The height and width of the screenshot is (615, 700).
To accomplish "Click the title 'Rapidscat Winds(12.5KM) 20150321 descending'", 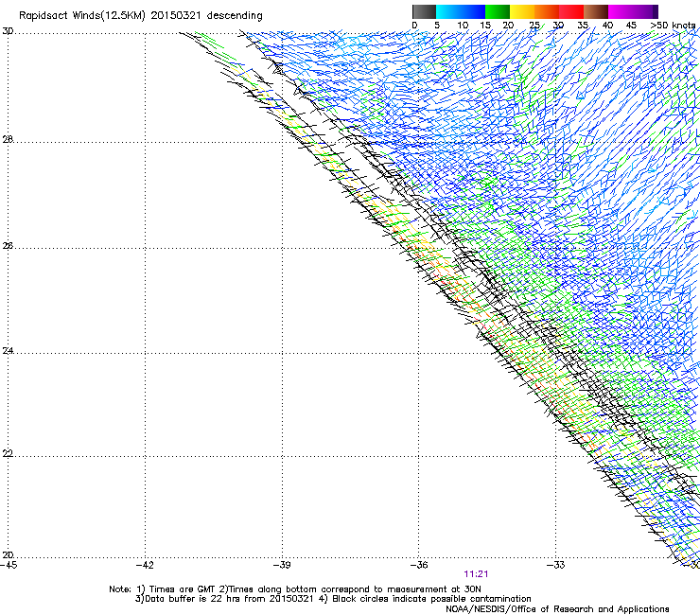I will tap(141, 16).
